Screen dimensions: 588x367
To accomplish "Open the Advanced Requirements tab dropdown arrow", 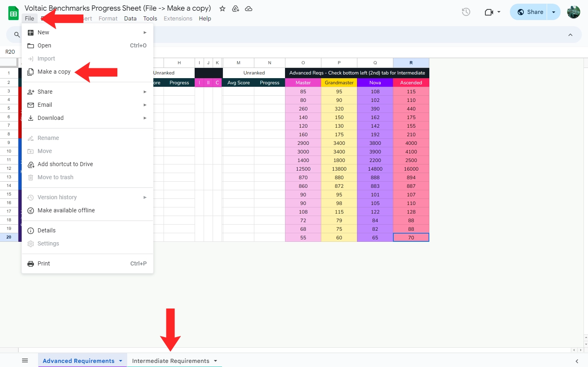I will coord(121,361).
